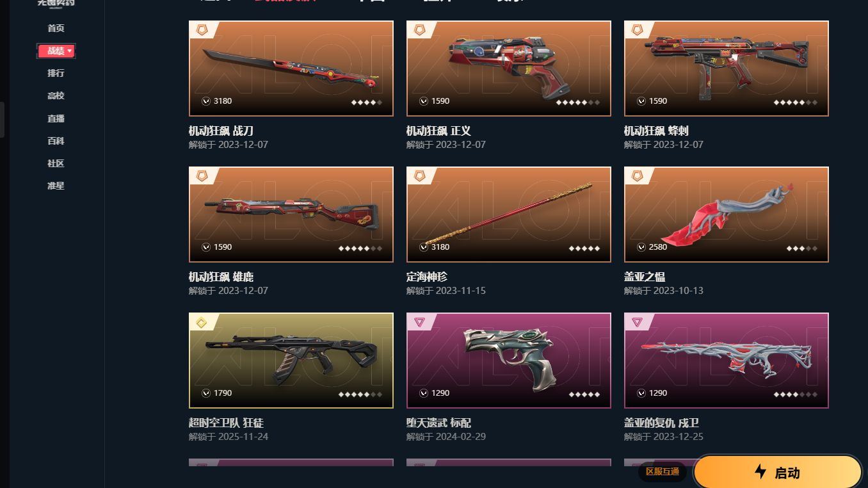
Task: Click the 区服互通 button
Action: point(663,472)
